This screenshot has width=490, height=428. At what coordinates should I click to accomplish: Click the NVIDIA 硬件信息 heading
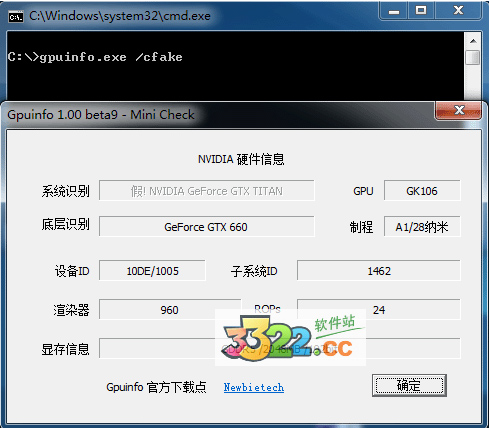coord(241,159)
